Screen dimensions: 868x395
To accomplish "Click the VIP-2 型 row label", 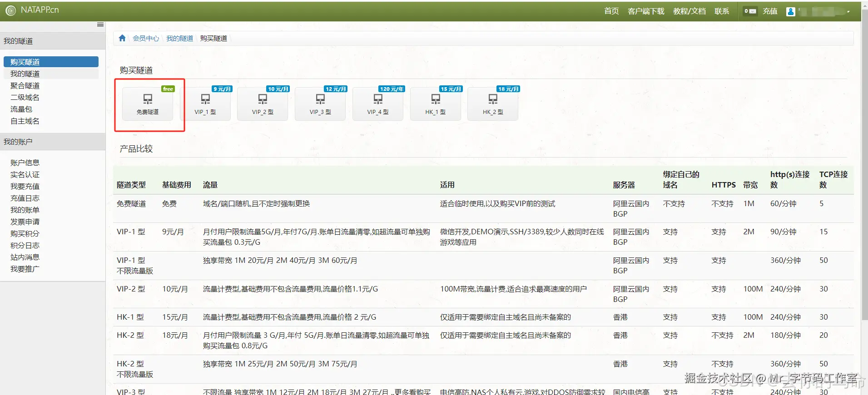I will coord(131,289).
